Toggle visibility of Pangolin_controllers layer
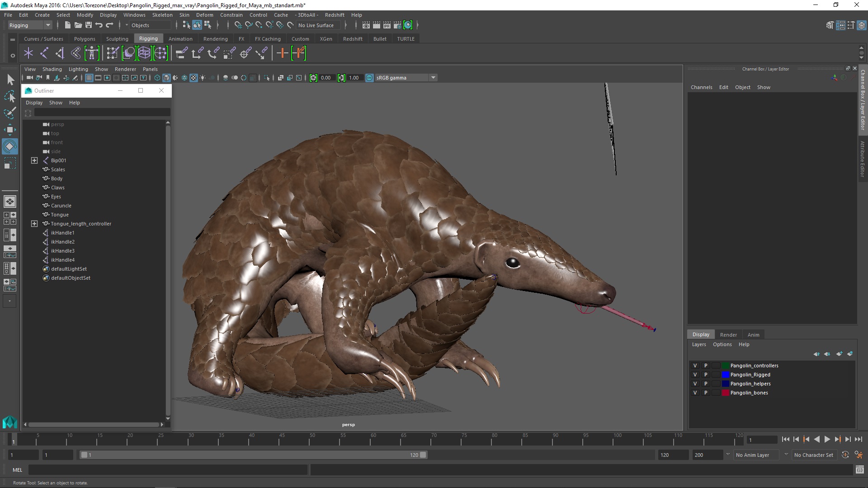The image size is (868, 488). (x=695, y=366)
